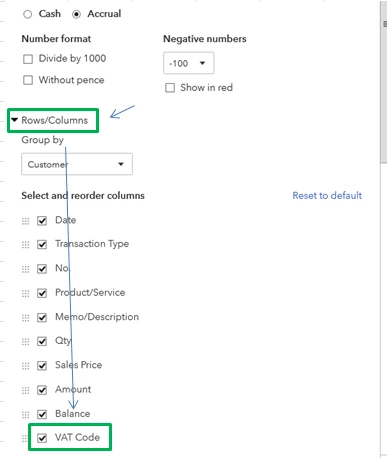Open the Group by Customer dropdown
The width and height of the screenshot is (387, 458).
77,164
